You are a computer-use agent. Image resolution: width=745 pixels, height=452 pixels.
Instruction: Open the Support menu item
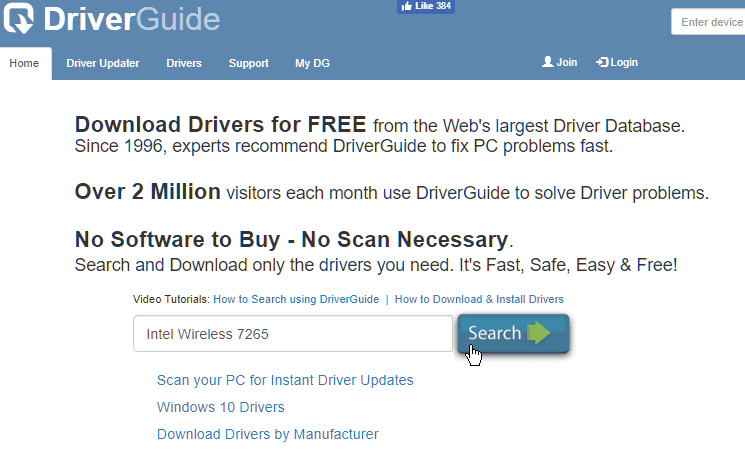pos(248,63)
